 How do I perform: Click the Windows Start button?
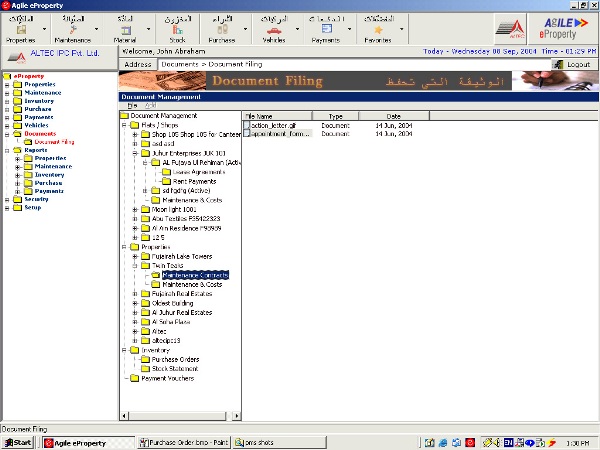pos(17,442)
